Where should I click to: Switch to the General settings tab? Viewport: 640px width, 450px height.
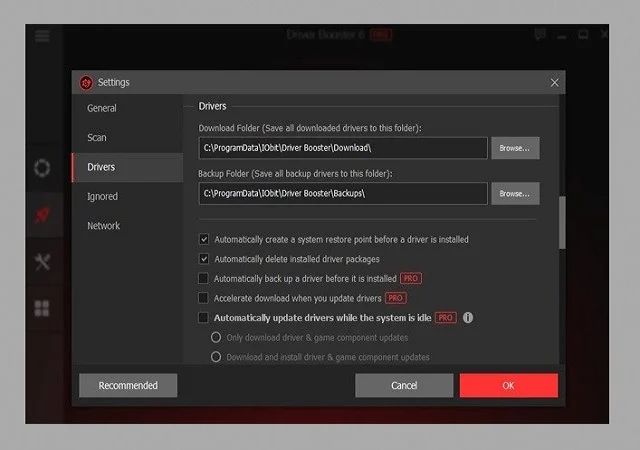click(x=127, y=108)
